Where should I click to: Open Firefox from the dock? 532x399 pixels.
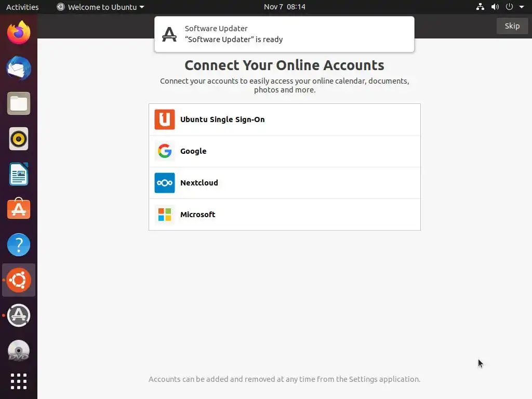(19, 33)
